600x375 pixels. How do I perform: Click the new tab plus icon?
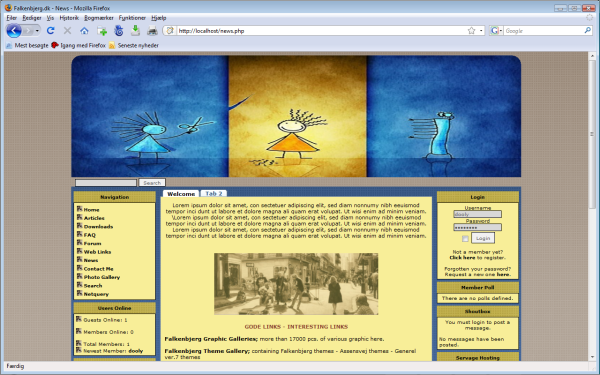point(101,31)
